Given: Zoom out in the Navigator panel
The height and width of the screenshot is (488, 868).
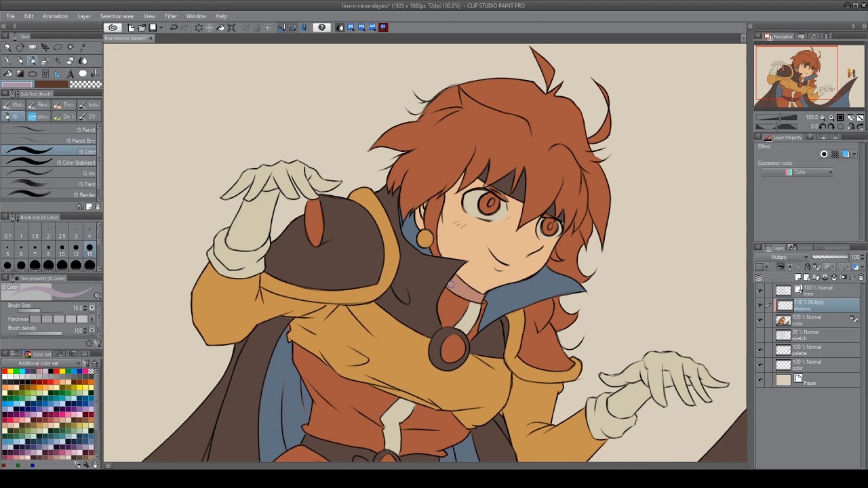Looking at the screenshot, I should 823,117.
